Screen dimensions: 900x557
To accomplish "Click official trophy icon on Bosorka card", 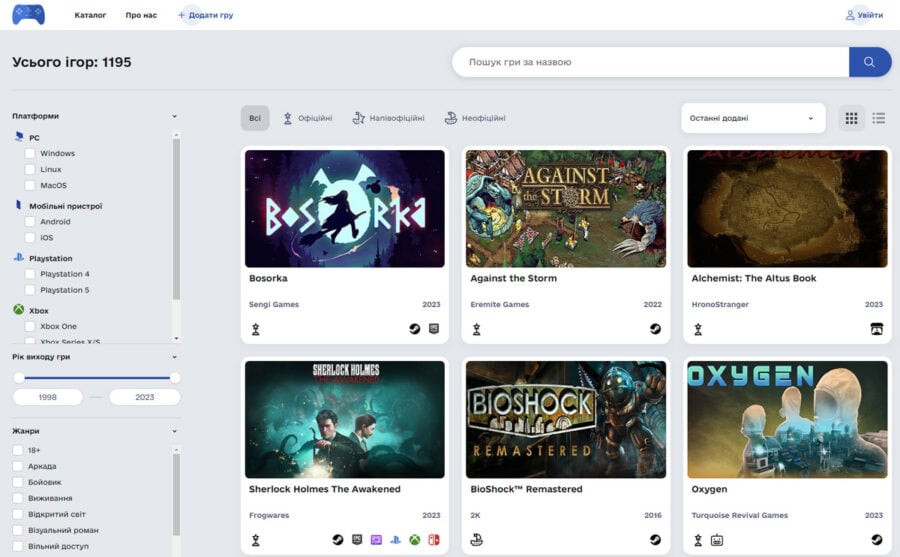I will 255,329.
